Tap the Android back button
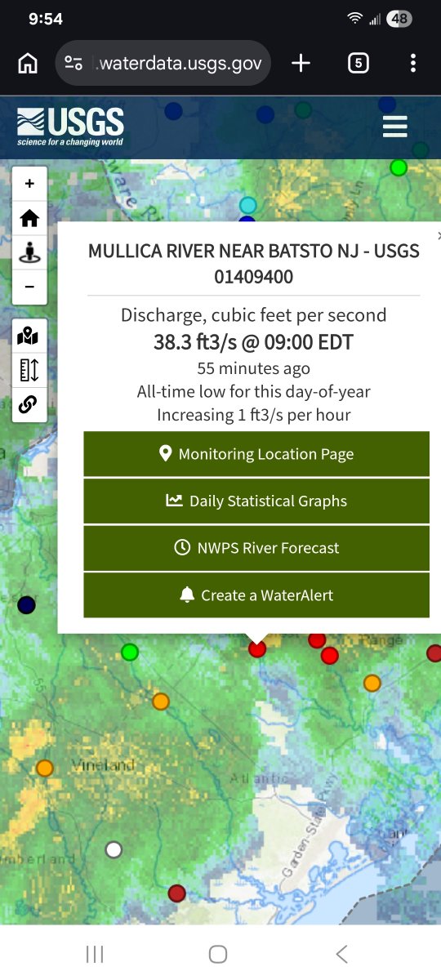This screenshot has height=980, width=441. [342, 954]
